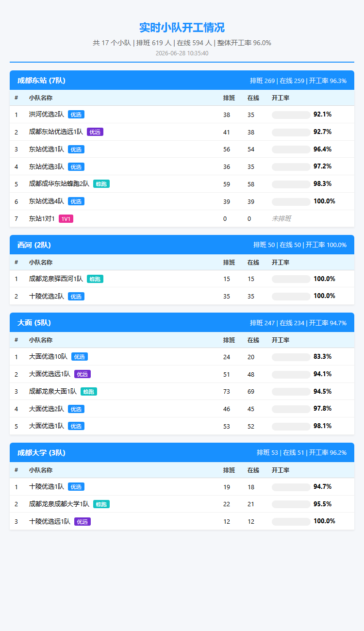Click the 成都大学 (3队) group header
The image size is (364, 631).
coord(182,453)
